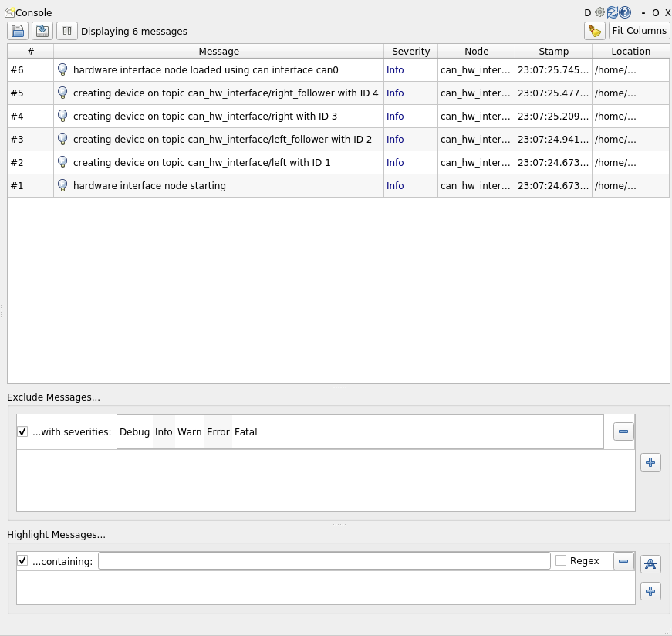This screenshot has width=672, height=636.
Task: Select the Error severity option
Action: coord(218,432)
